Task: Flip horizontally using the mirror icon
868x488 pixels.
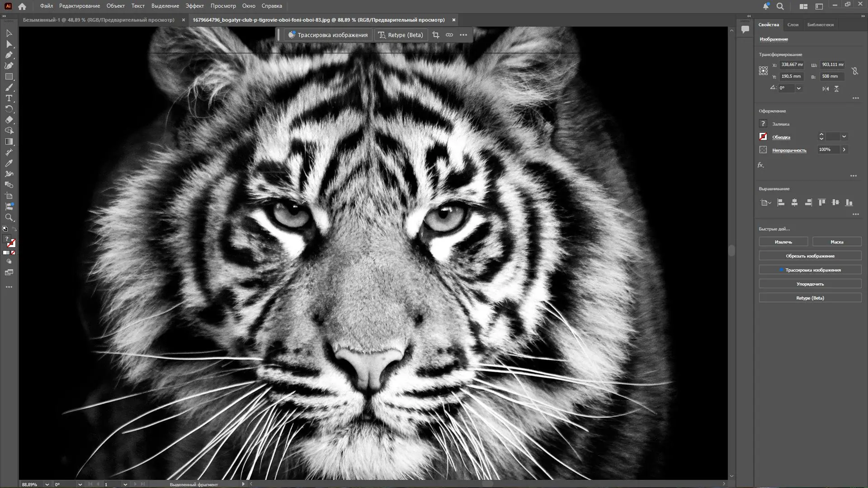Action: [x=826, y=89]
